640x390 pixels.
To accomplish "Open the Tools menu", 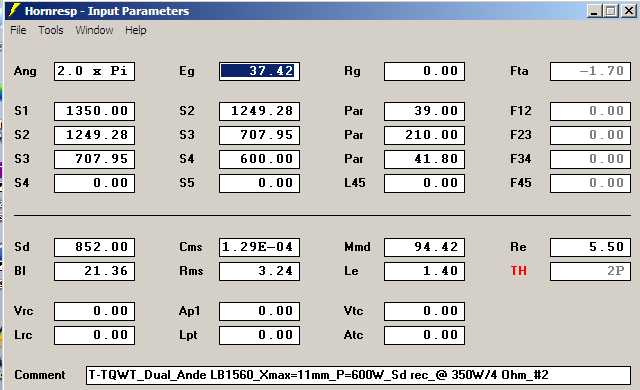I will 51,30.
